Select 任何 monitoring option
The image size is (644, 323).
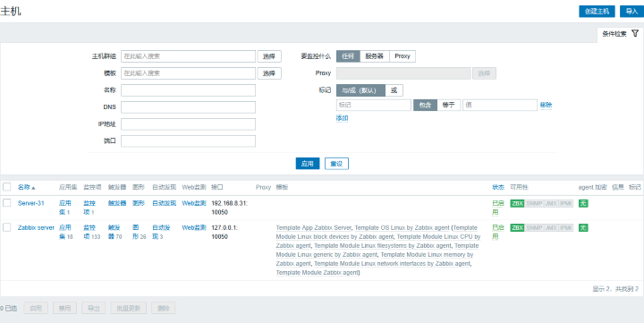coord(348,56)
